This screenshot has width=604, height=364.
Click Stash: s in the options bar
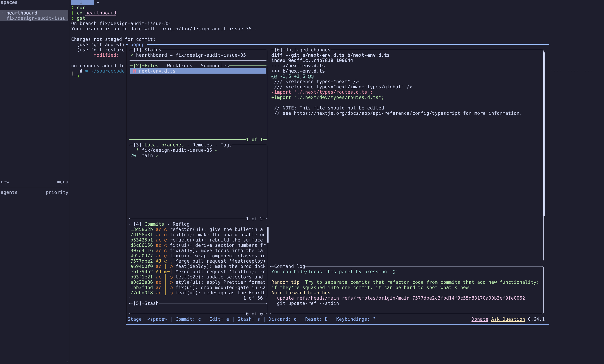point(249,319)
